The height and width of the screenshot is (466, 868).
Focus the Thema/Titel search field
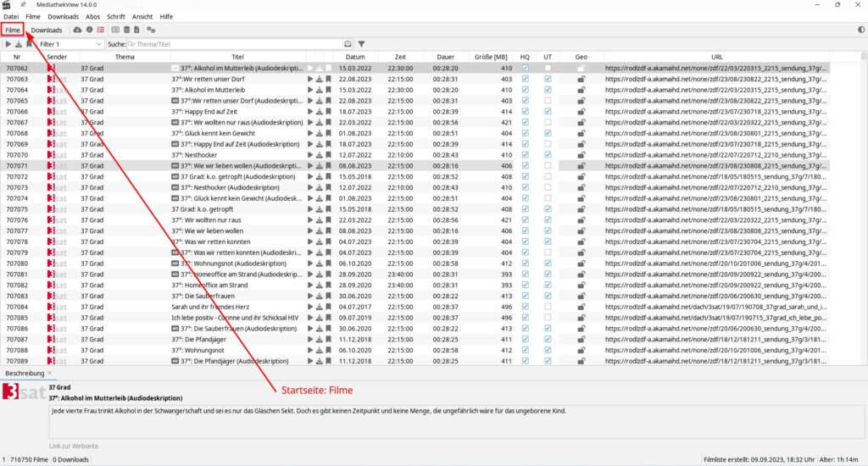[x=235, y=44]
